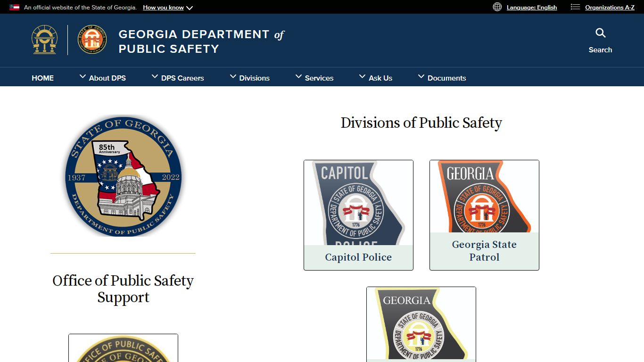Image resolution: width=644 pixels, height=362 pixels.
Task: Open 'How you know' link
Action: pos(163,8)
